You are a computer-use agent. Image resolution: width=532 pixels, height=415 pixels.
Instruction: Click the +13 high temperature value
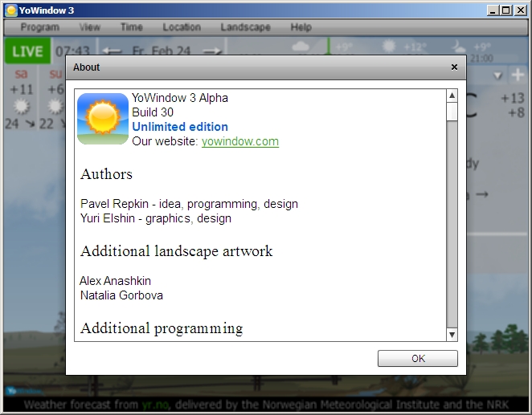click(x=513, y=99)
